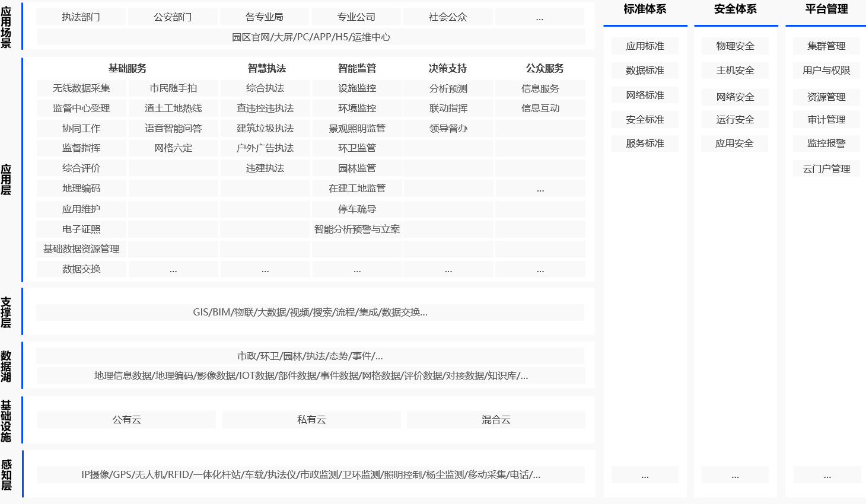
Task: Click the 联动指挥 cell
Action: point(448,109)
